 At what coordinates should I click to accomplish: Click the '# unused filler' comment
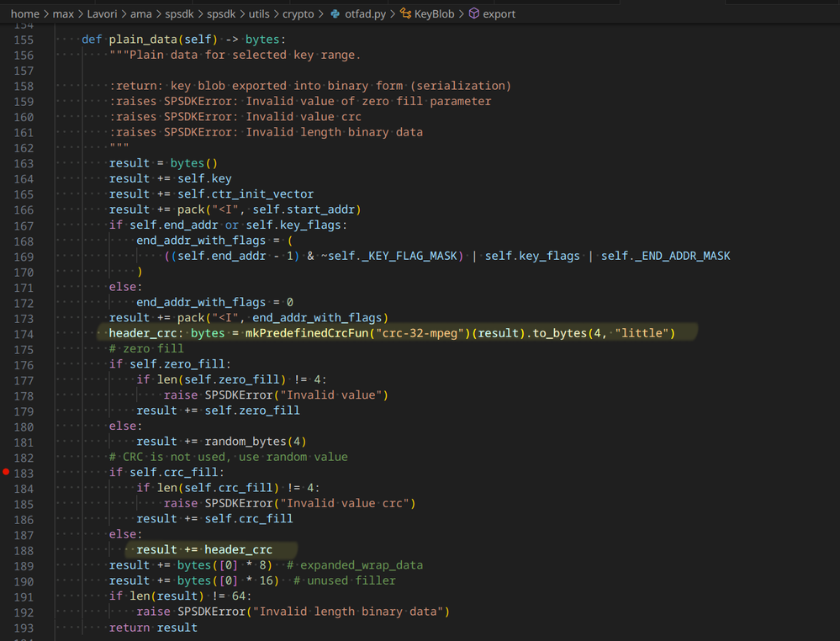pos(345,581)
